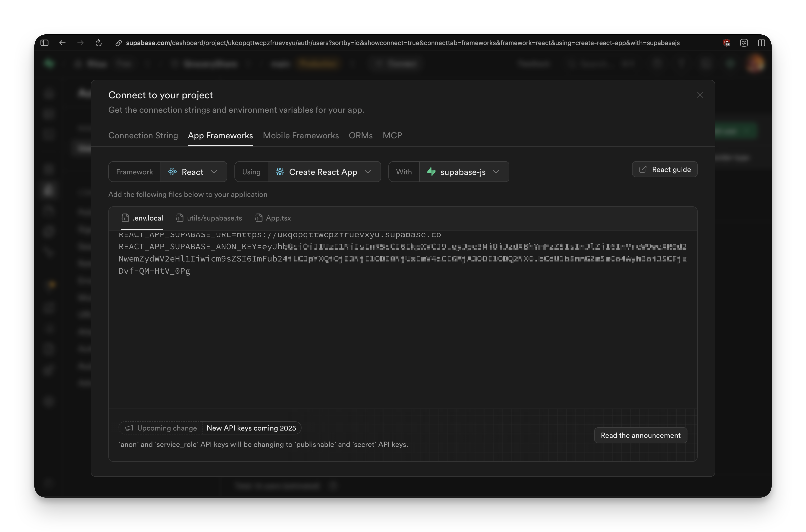Click the React logo in the Framework selector
This screenshot has height=532, width=806.
[173, 172]
